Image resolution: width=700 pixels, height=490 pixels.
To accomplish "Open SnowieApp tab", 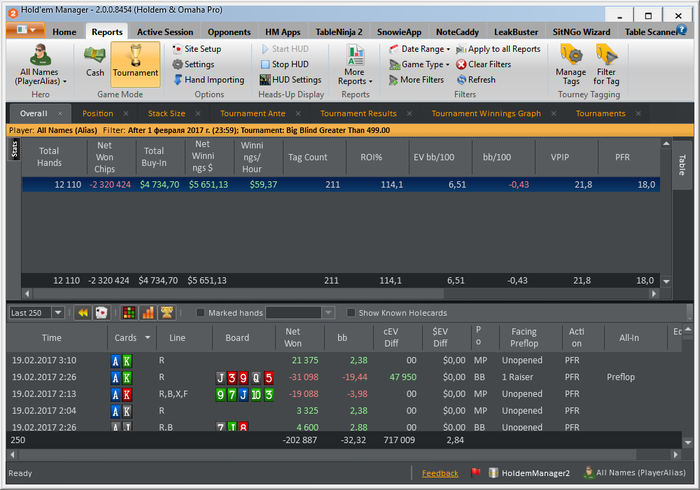I will (399, 32).
